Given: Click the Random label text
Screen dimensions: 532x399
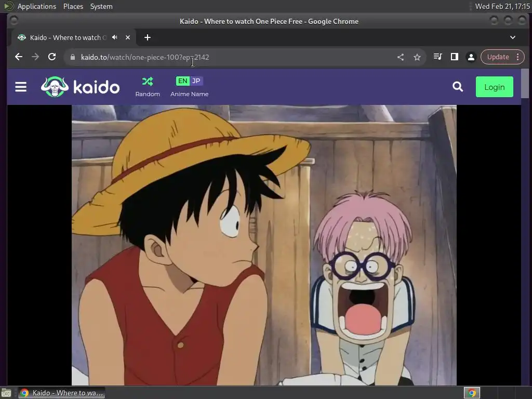Looking at the screenshot, I should (148, 94).
